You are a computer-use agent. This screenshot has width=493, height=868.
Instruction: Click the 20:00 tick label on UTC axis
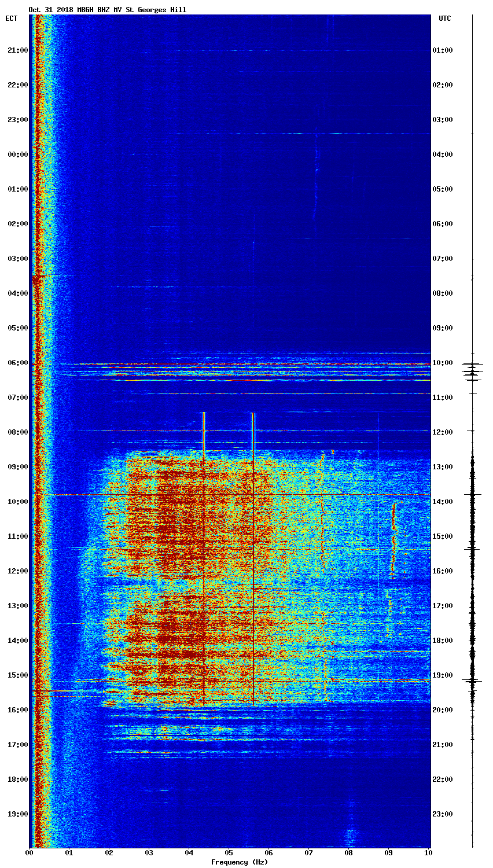[443, 710]
